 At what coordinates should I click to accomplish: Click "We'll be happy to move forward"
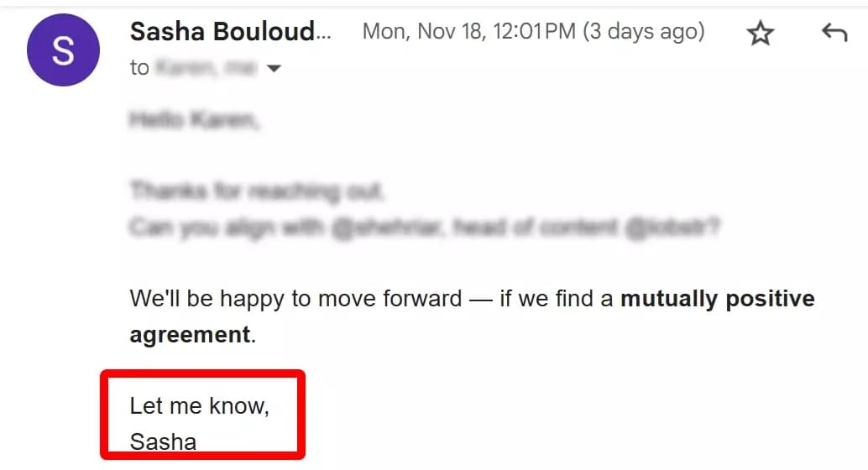(295, 298)
